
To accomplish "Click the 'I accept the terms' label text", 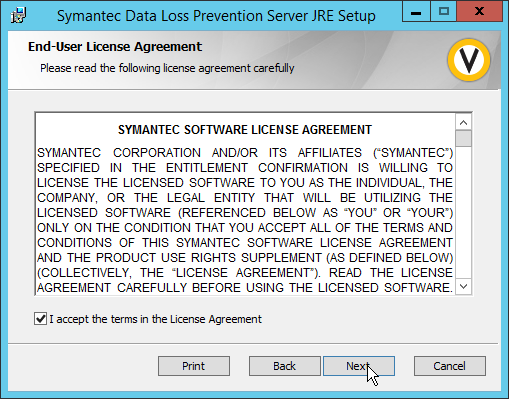I will (x=156, y=319).
